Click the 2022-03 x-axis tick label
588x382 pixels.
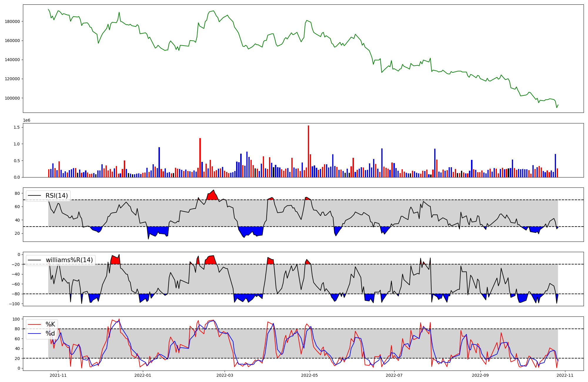[225, 375]
